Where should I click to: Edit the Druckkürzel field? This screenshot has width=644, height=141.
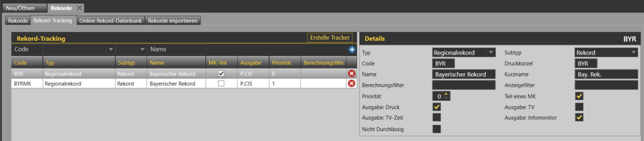point(586,63)
